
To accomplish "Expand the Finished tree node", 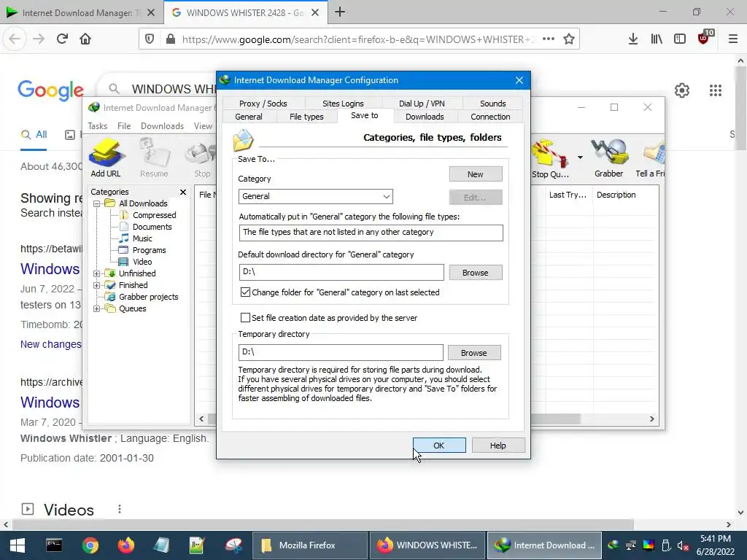I will tap(97, 285).
